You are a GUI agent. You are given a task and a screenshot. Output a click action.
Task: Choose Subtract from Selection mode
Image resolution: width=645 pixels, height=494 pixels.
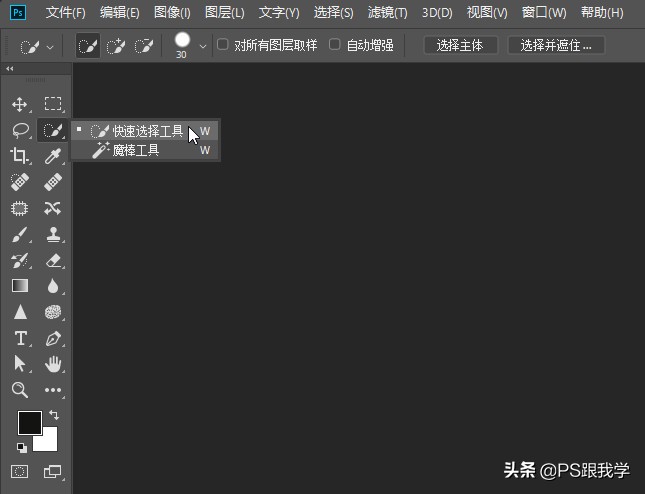click(144, 46)
